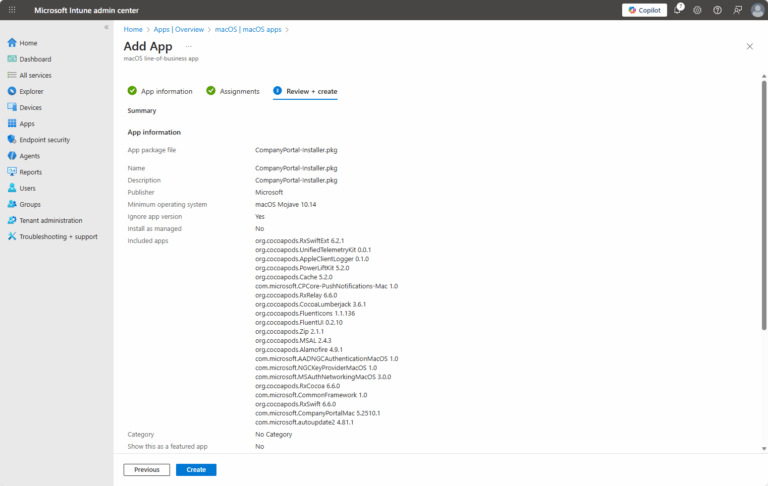768x486 pixels.
Task: Click Home breadcrumb link
Action: point(133,29)
